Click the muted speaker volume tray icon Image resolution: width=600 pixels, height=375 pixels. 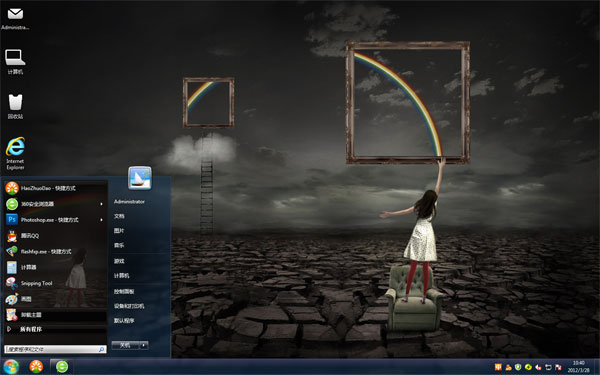538,367
